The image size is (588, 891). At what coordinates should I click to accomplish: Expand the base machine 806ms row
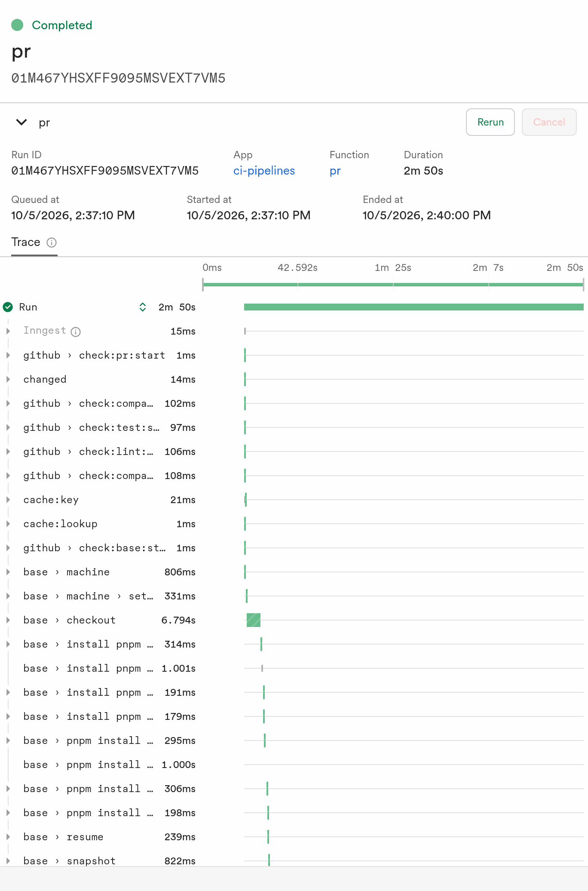tap(8, 572)
